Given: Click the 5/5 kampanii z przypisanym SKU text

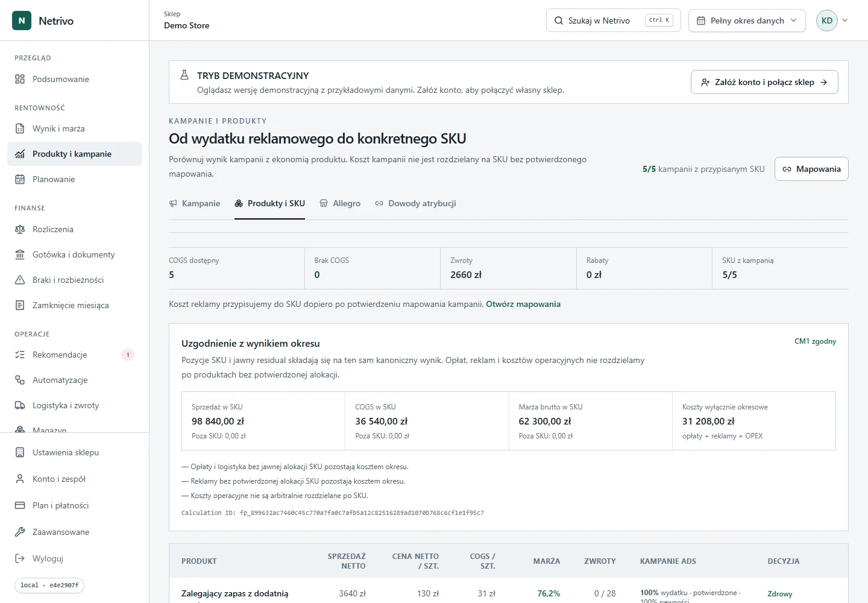Looking at the screenshot, I should coord(703,169).
